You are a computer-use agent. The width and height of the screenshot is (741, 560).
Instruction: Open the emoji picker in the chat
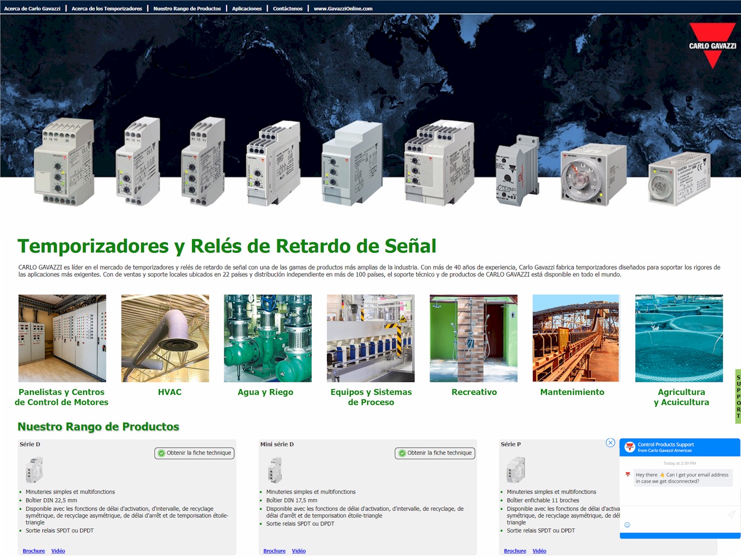[627, 525]
